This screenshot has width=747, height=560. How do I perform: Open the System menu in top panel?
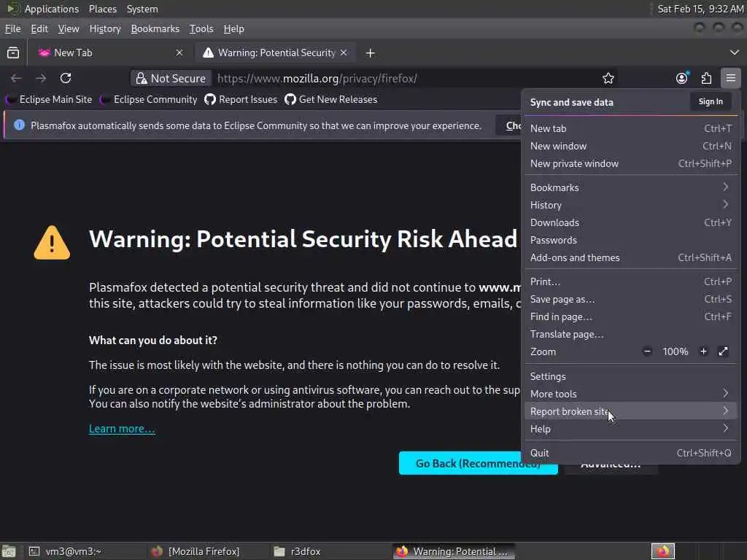[x=142, y=9]
